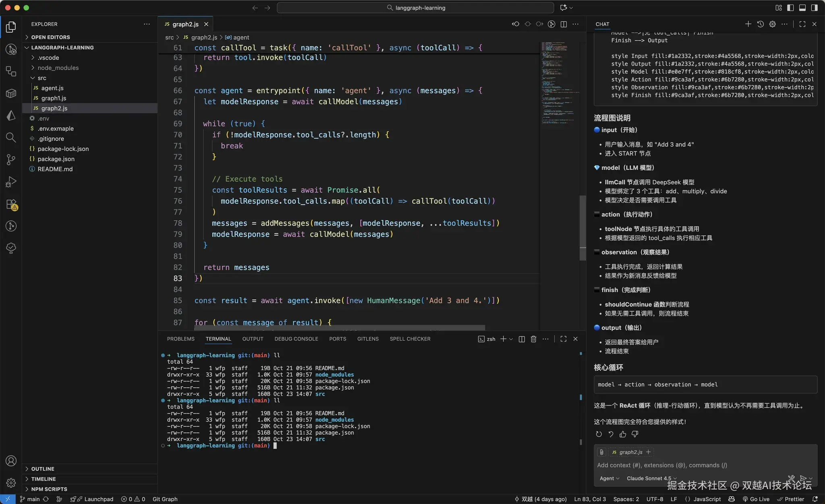Click Go Live in status bar
The image size is (825, 504).
(x=756, y=499)
